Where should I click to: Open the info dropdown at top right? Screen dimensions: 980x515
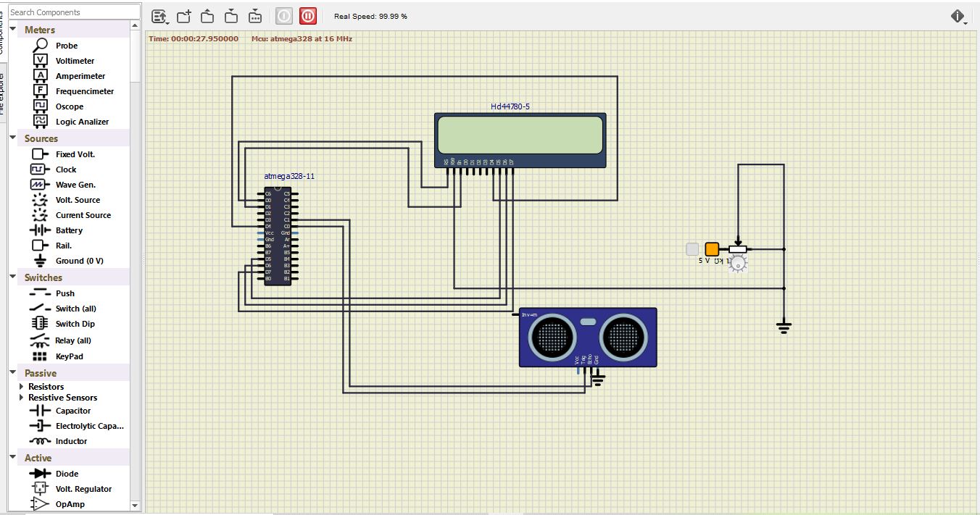[x=959, y=15]
